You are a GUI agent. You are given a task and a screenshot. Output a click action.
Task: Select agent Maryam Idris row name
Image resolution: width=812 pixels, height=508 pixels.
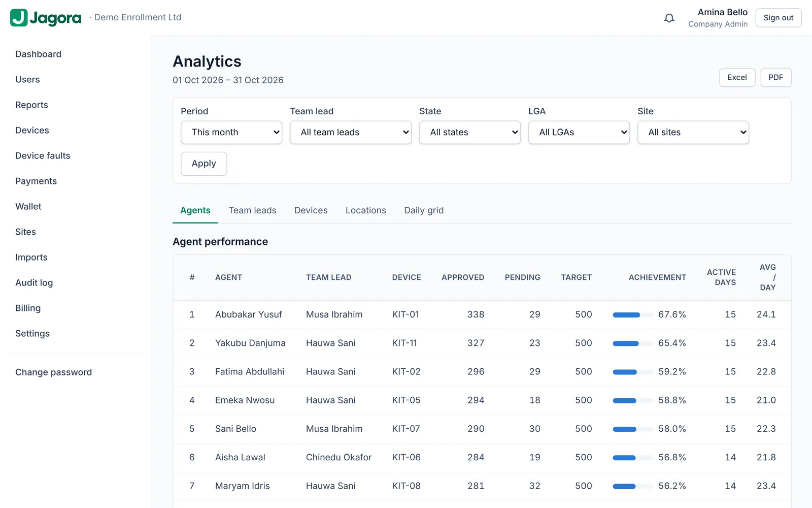coord(242,486)
